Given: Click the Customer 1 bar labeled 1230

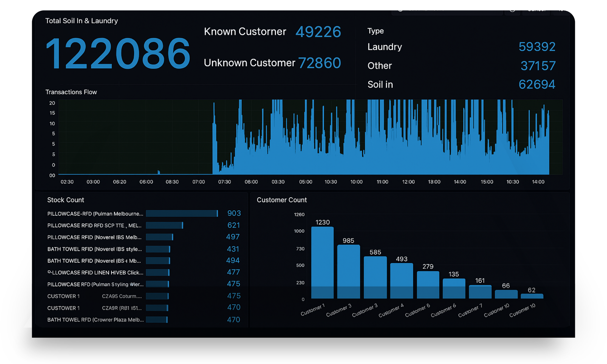Looking at the screenshot, I should pos(322,263).
